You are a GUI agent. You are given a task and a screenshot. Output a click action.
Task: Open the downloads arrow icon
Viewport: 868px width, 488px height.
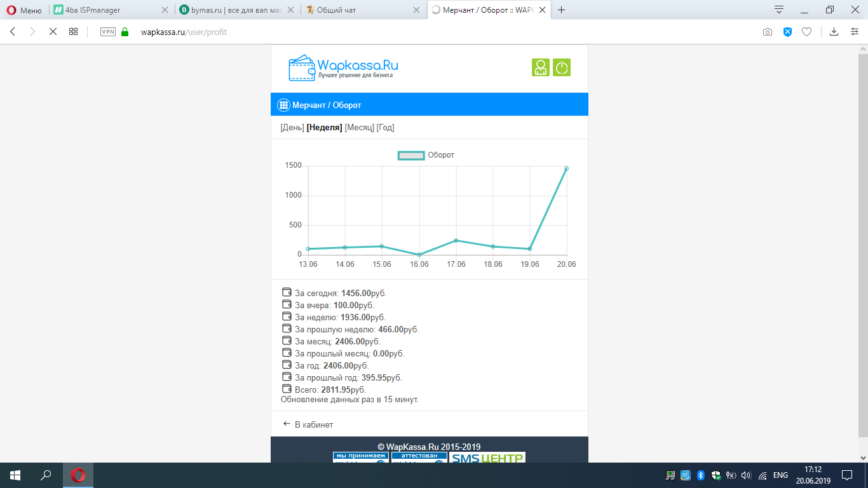click(834, 32)
